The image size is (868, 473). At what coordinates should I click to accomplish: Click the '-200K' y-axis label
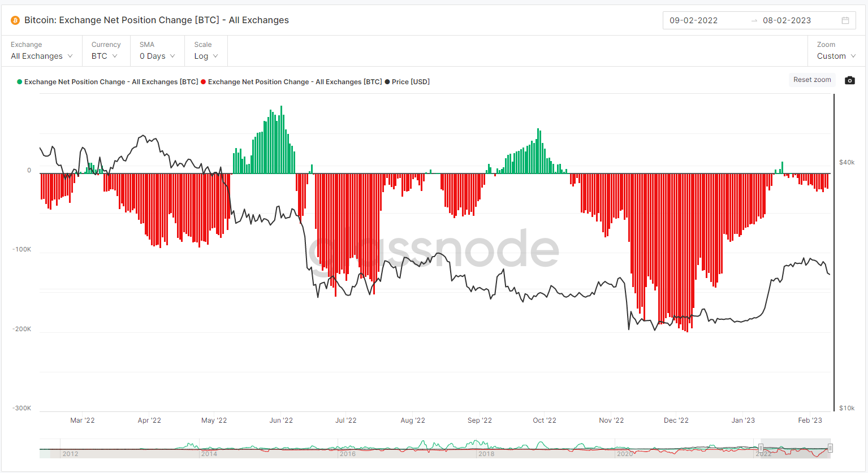pos(21,329)
